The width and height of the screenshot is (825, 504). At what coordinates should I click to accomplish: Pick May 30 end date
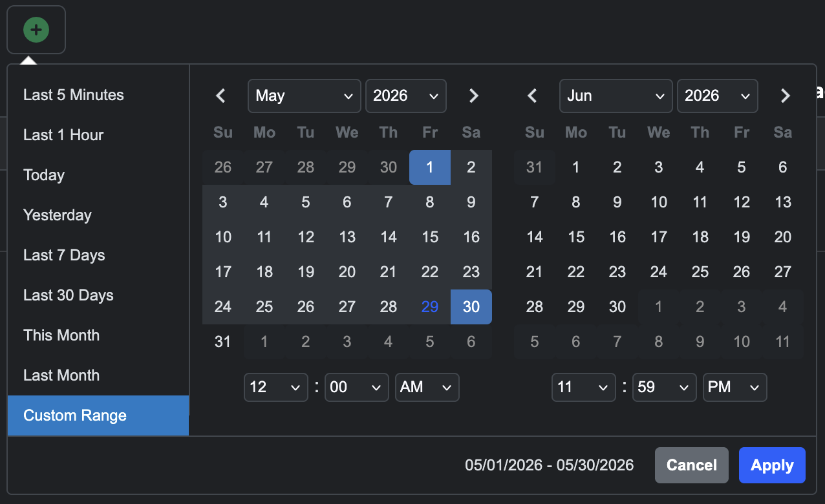471,307
